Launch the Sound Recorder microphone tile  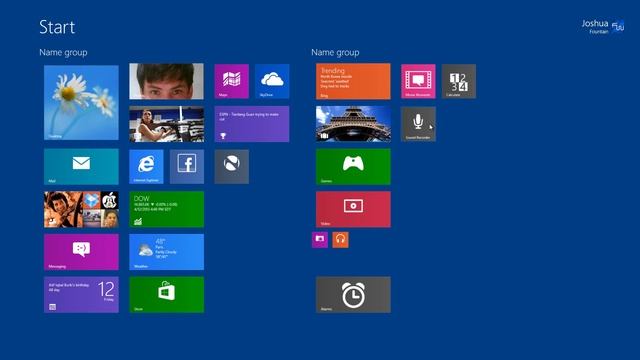pos(418,124)
